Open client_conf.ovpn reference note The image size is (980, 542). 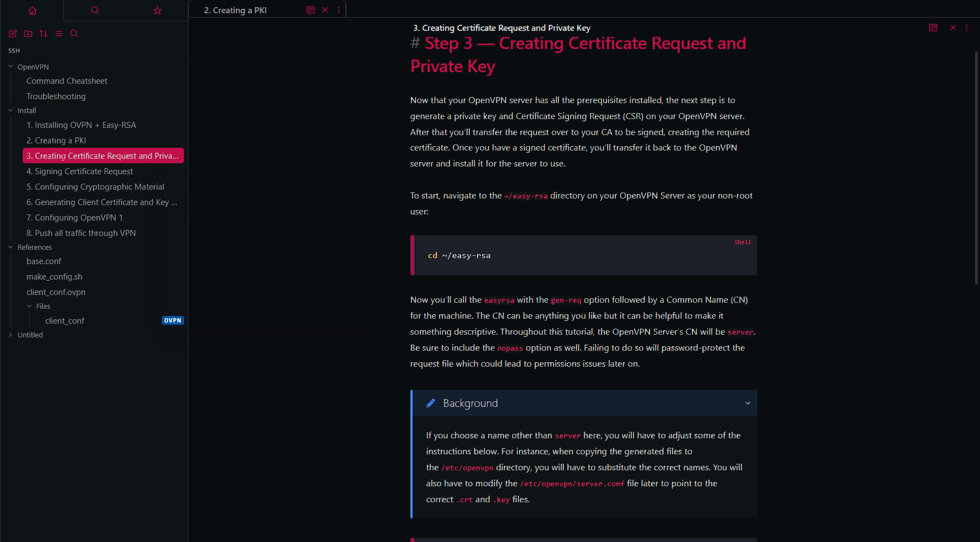pos(56,292)
